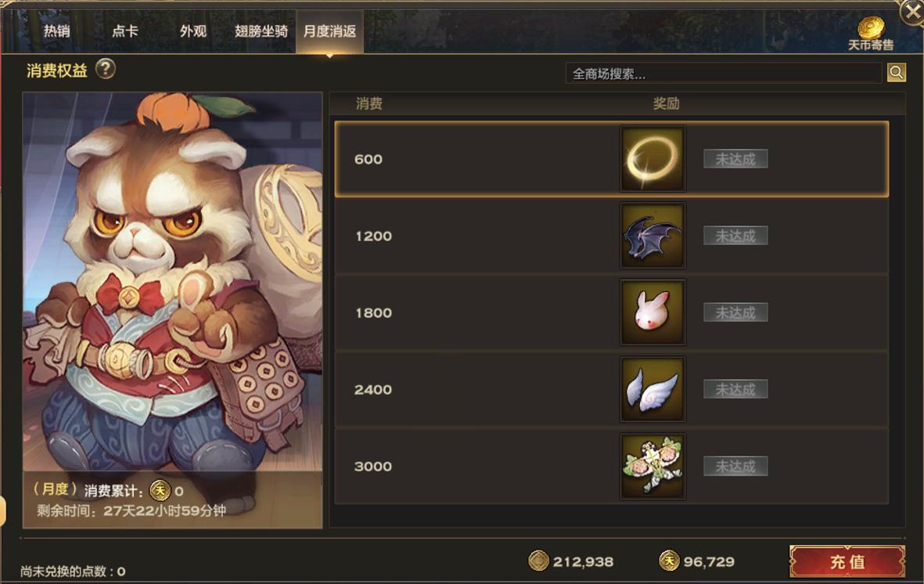Open the 翅膀坐骑 tab
924x584 pixels.
point(261,31)
